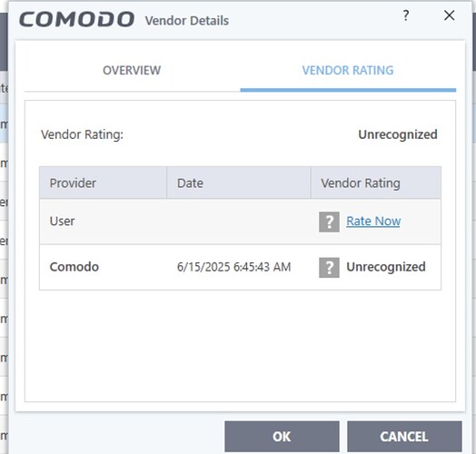Dismiss with the Cancel button

[x=404, y=437]
